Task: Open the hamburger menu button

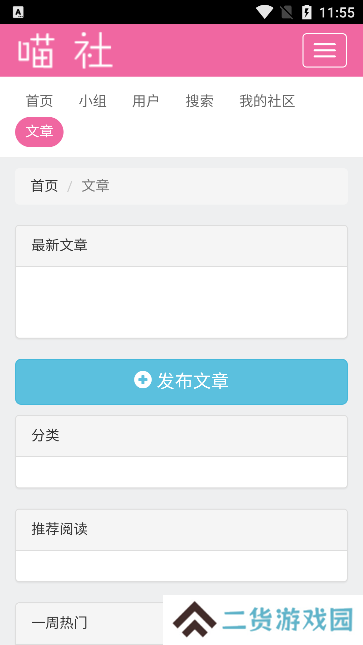Action: (325, 50)
